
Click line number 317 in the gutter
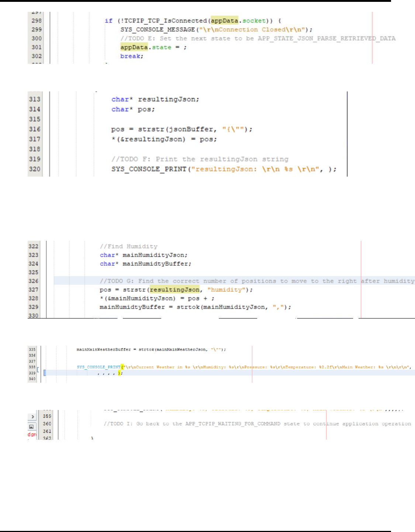[x=35, y=139]
